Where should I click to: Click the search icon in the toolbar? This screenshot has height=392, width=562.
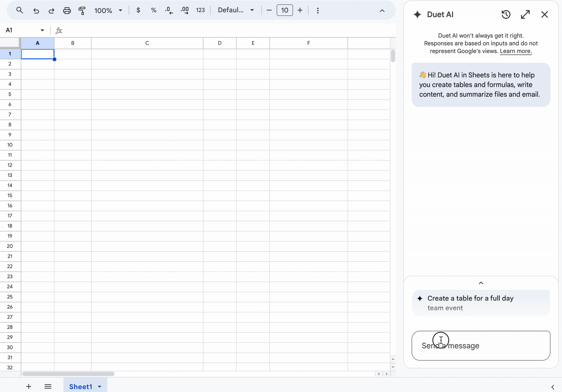(19, 10)
